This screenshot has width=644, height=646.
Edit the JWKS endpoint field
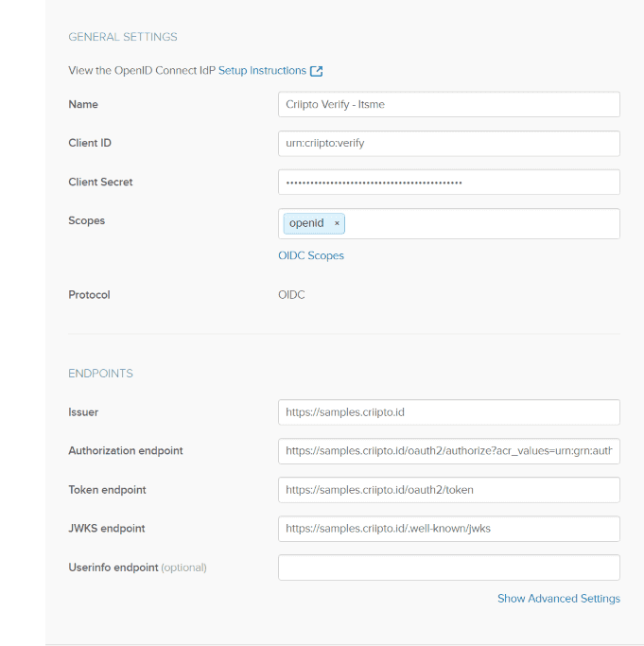point(448,529)
